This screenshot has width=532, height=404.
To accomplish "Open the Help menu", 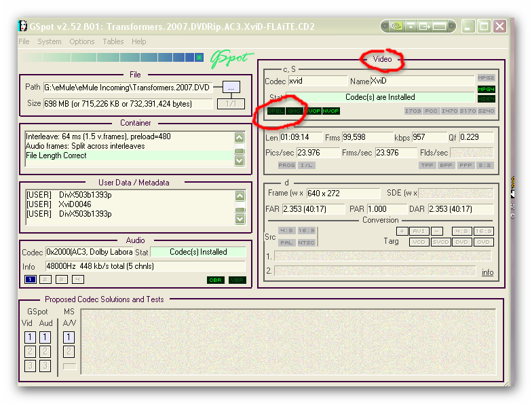I will (x=138, y=41).
